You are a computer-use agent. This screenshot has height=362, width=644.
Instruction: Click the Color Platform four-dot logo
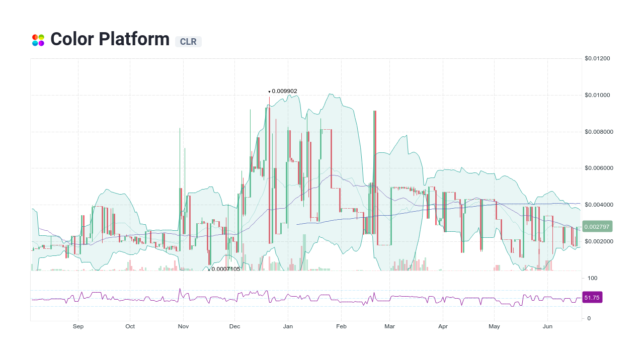(38, 40)
